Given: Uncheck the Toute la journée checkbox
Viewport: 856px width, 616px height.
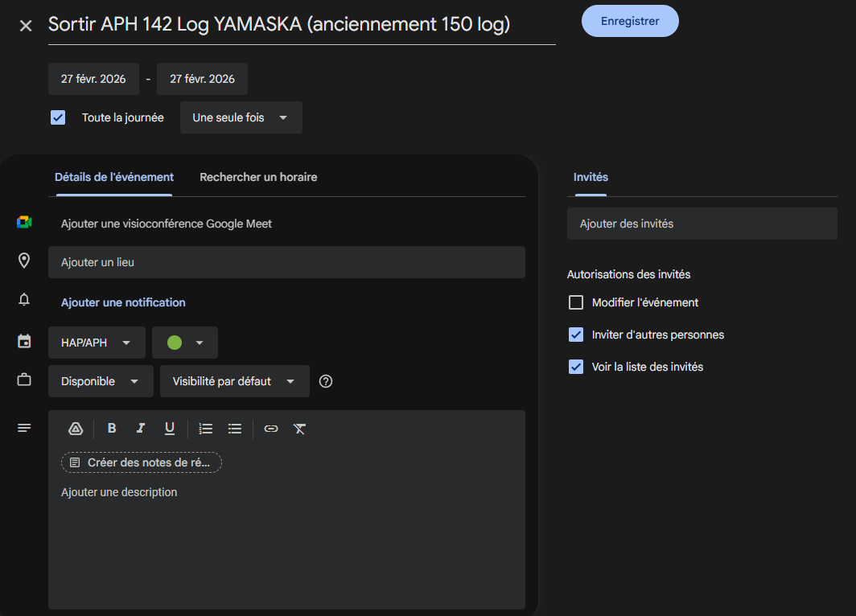Looking at the screenshot, I should pyautogui.click(x=58, y=117).
